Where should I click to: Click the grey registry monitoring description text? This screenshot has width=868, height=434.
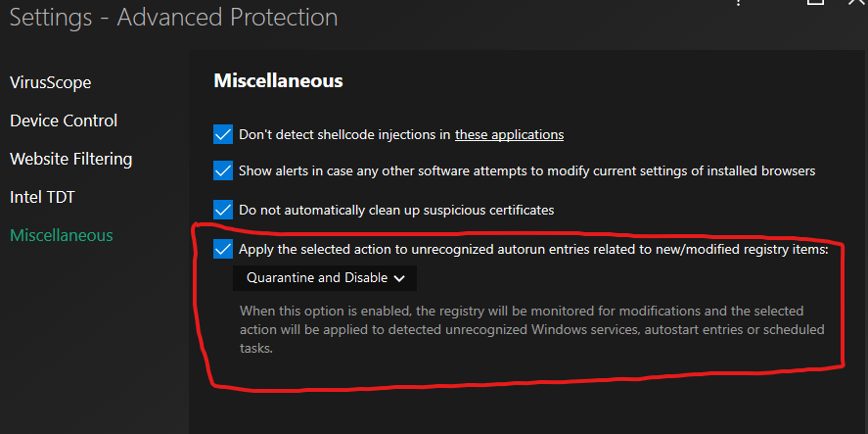[x=528, y=329]
